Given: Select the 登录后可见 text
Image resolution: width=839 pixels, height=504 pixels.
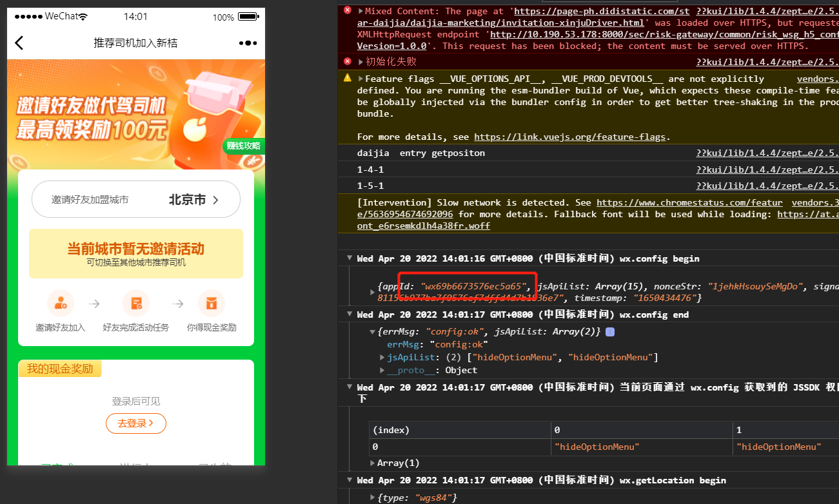Looking at the screenshot, I should coord(136,402).
